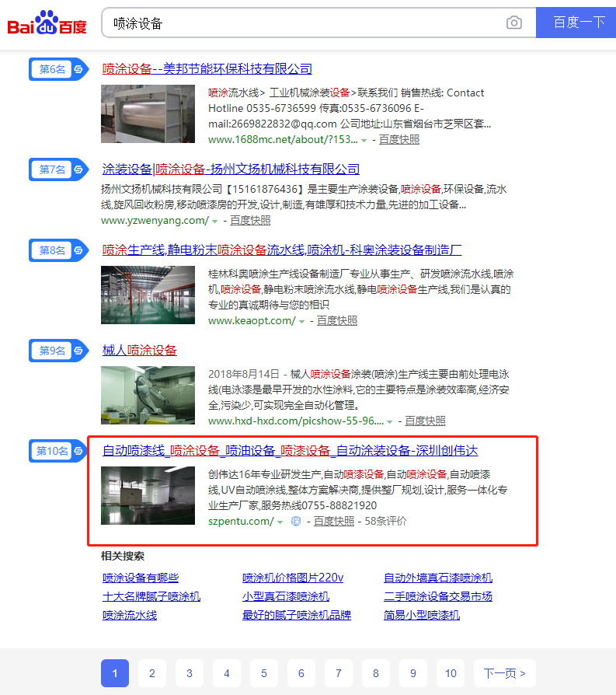Click the 第9名 rank badge
The width and height of the screenshot is (616, 695).
(58, 351)
